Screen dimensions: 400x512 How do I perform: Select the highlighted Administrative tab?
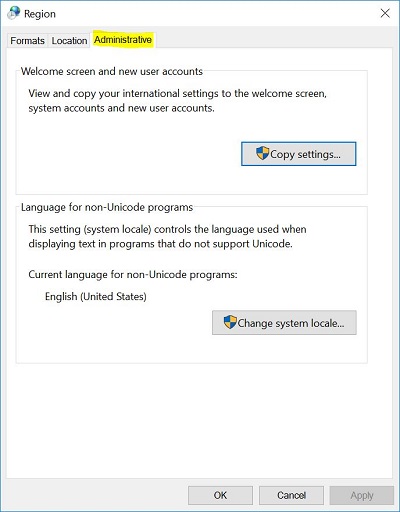pyautogui.click(x=123, y=40)
